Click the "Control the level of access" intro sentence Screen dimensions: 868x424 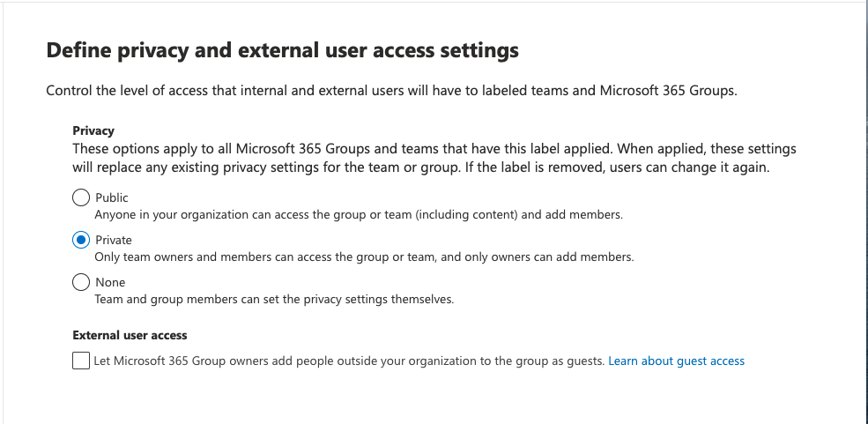coord(220,91)
